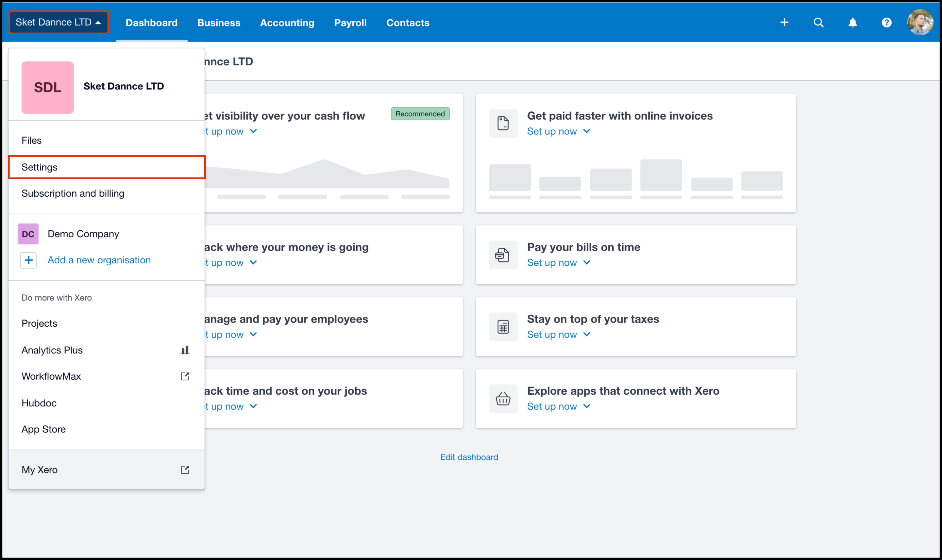Click WorkflowMax external link icon
Image resolution: width=942 pixels, height=560 pixels.
pyautogui.click(x=185, y=376)
